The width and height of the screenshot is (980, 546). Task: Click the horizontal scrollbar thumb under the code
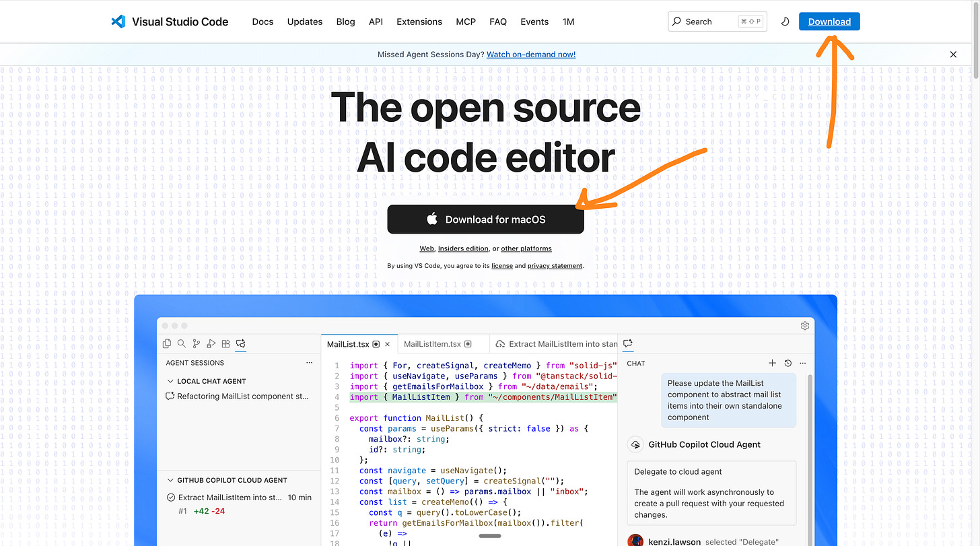point(490,536)
